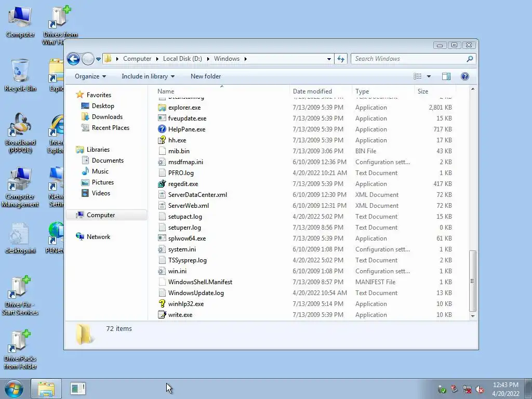Select the HelpPane.exe help icon

coord(162,129)
